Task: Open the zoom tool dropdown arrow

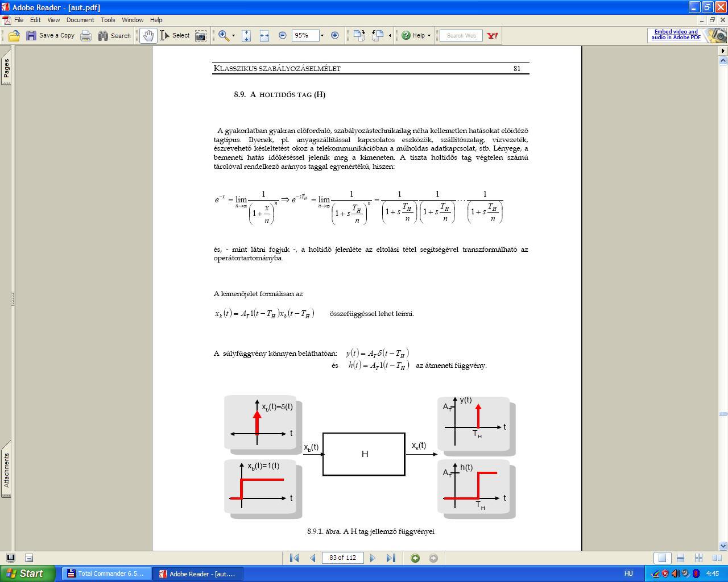Action: [x=233, y=36]
